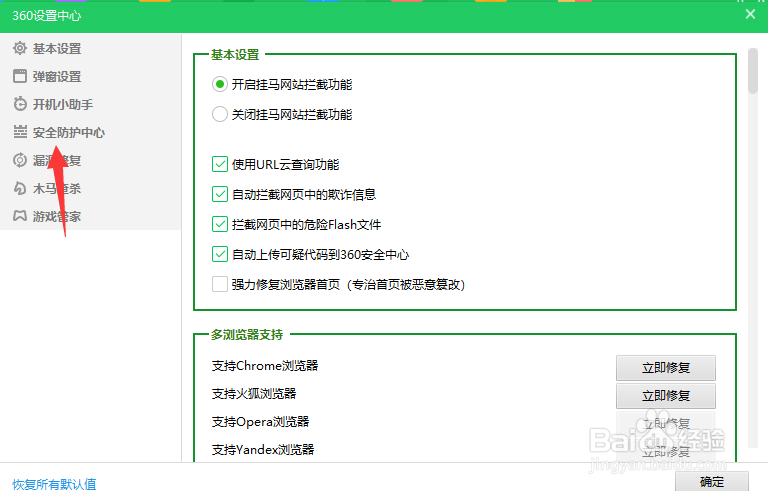Viewport: 768px width, 491px height.
Task: Toggle 拦截网页中的危险Flash文件 checkbox
Action: [220, 224]
